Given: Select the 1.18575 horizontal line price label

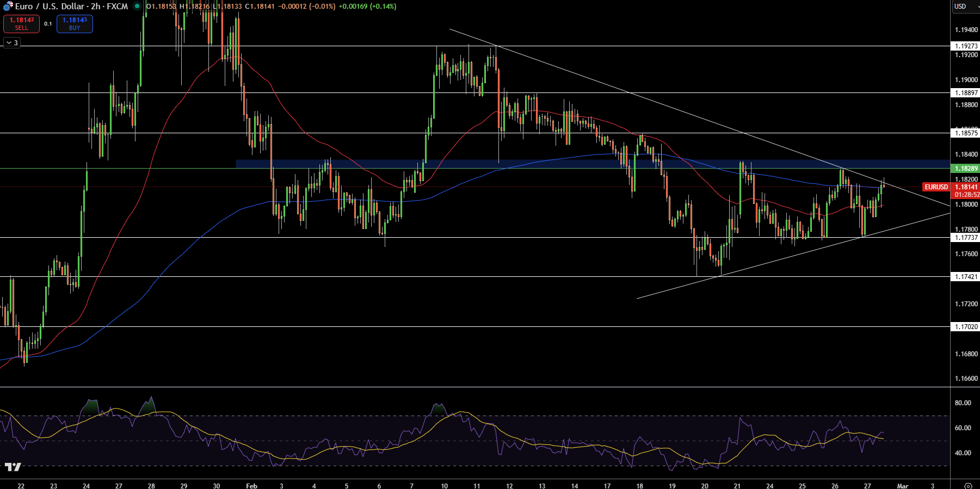Looking at the screenshot, I should tap(966, 133).
